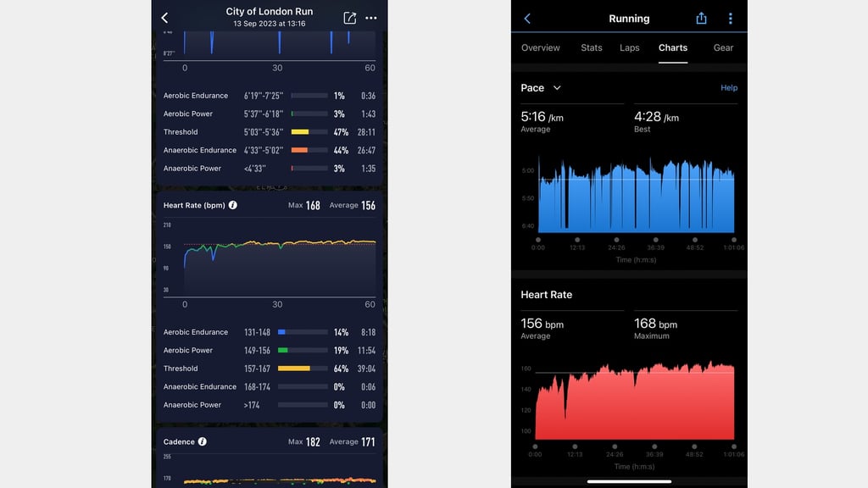Open the Laps tab

[630, 47]
